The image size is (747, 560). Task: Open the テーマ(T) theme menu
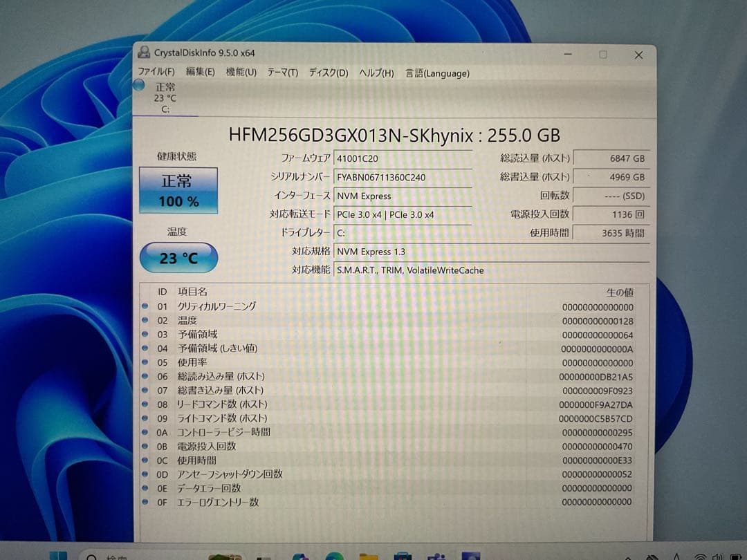[x=282, y=72]
